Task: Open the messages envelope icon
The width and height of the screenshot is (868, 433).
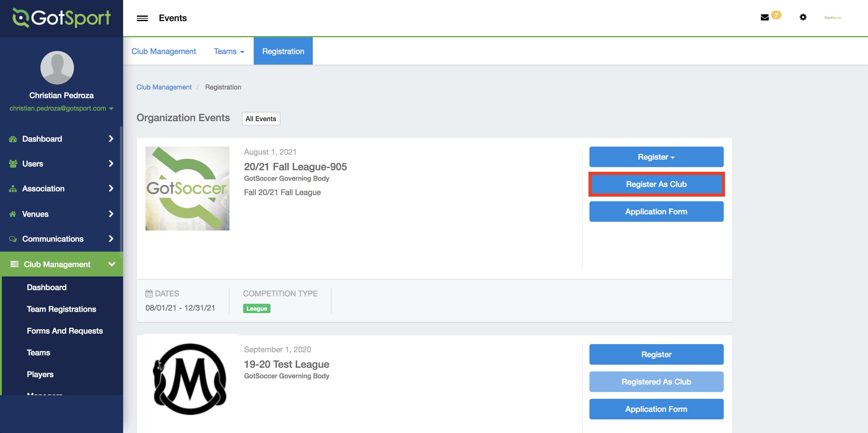Action: [764, 17]
